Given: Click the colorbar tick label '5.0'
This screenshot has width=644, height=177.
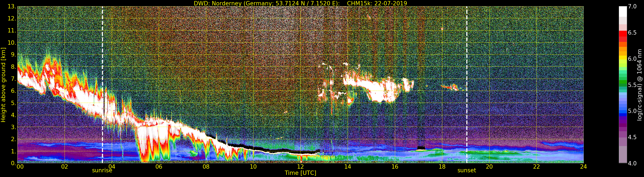Looking at the screenshot, I should click(632, 111).
